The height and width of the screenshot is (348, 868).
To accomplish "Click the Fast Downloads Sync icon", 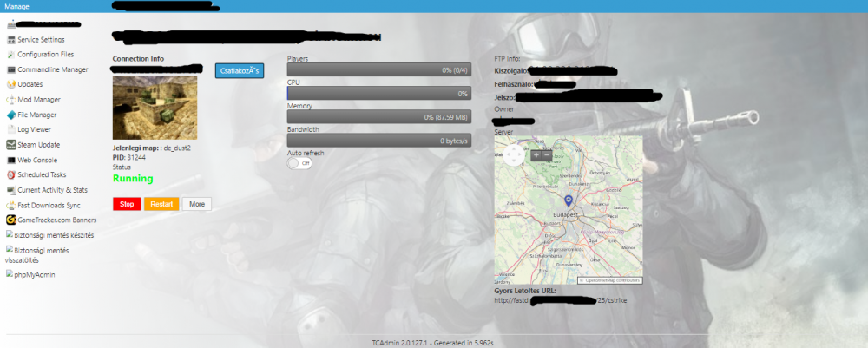I will (11, 206).
